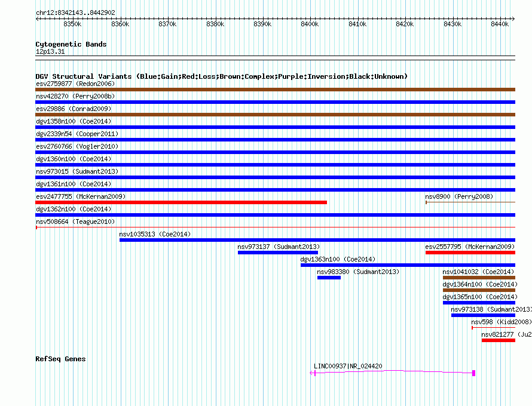
Task: Click the nsv821277 red loss bar
Action: click(499, 340)
